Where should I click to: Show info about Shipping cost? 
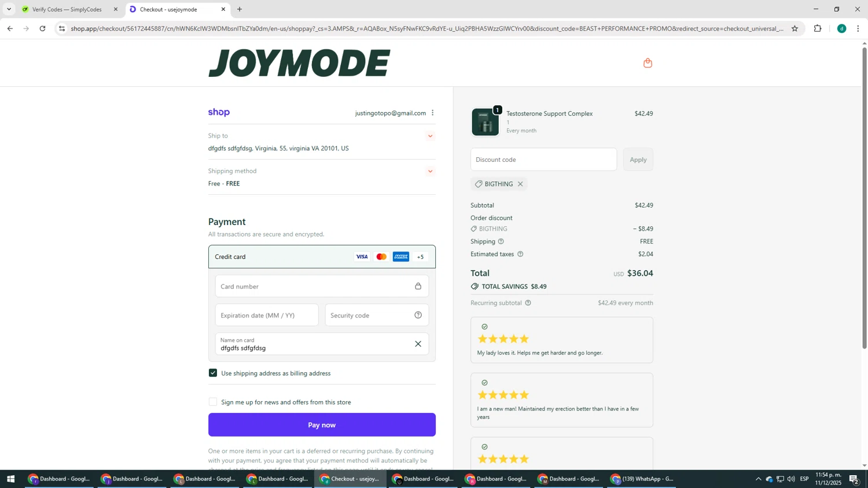[x=501, y=241]
